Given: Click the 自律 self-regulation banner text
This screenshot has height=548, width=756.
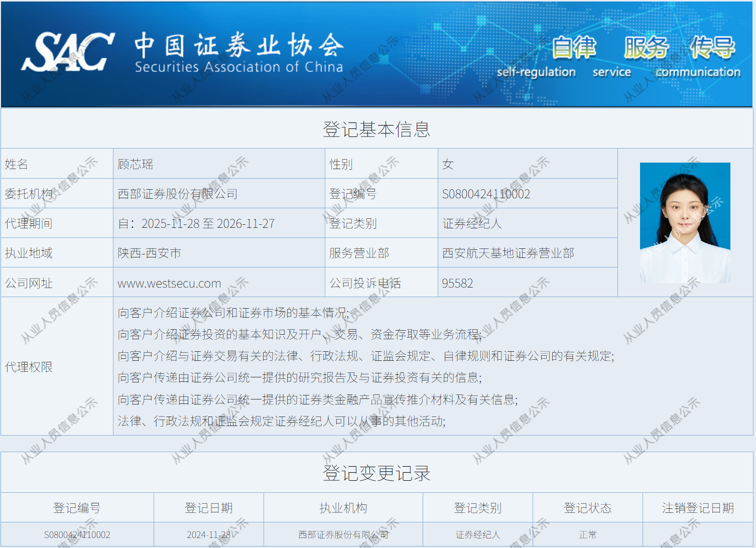Looking at the screenshot, I should point(573,48).
